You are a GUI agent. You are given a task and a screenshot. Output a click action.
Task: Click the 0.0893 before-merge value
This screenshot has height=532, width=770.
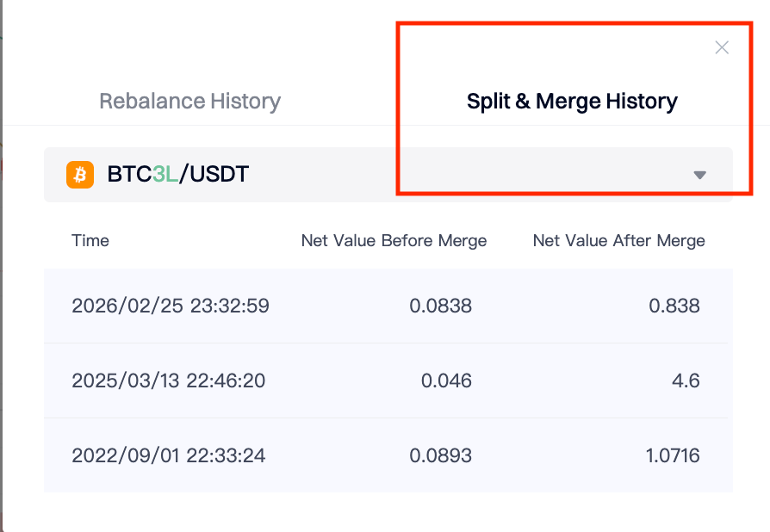point(442,455)
